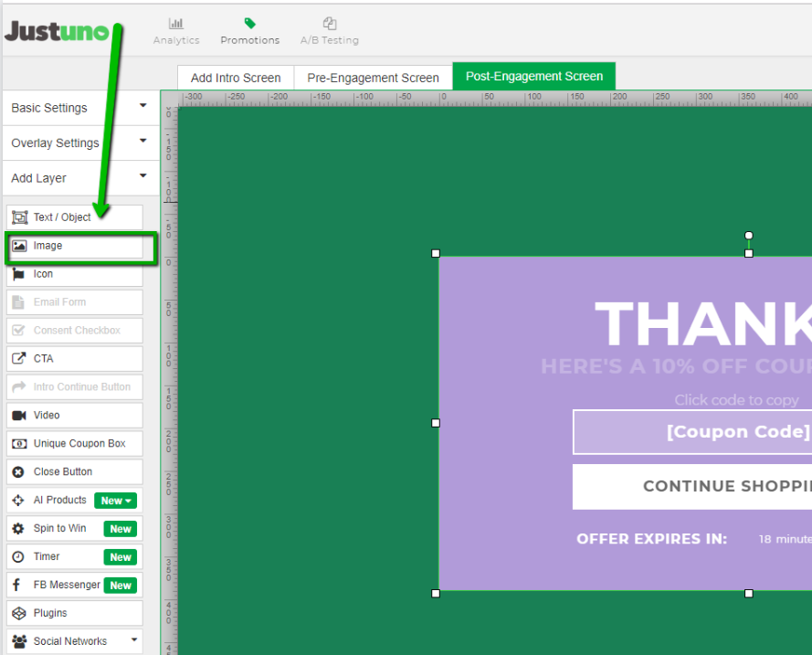Add a CTA layer via its icon
The image size is (812, 655).
pos(19,359)
